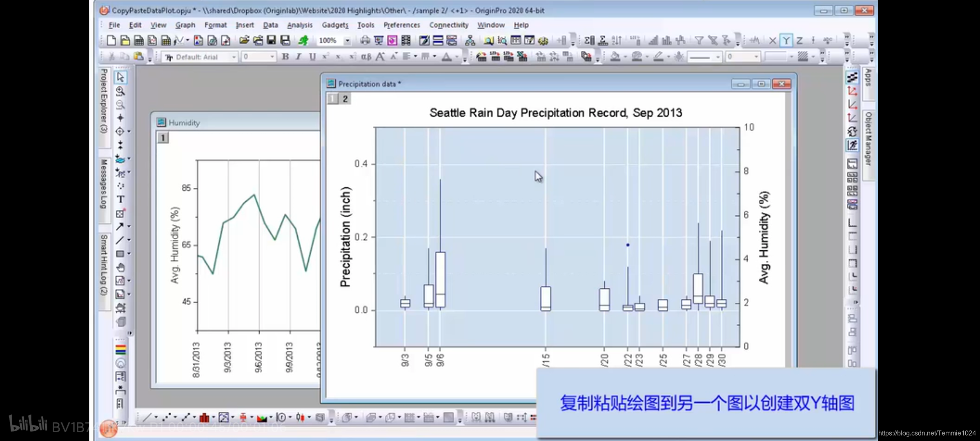Activate the Zoom In tool
Image resolution: width=980 pixels, height=441 pixels.
(x=120, y=91)
